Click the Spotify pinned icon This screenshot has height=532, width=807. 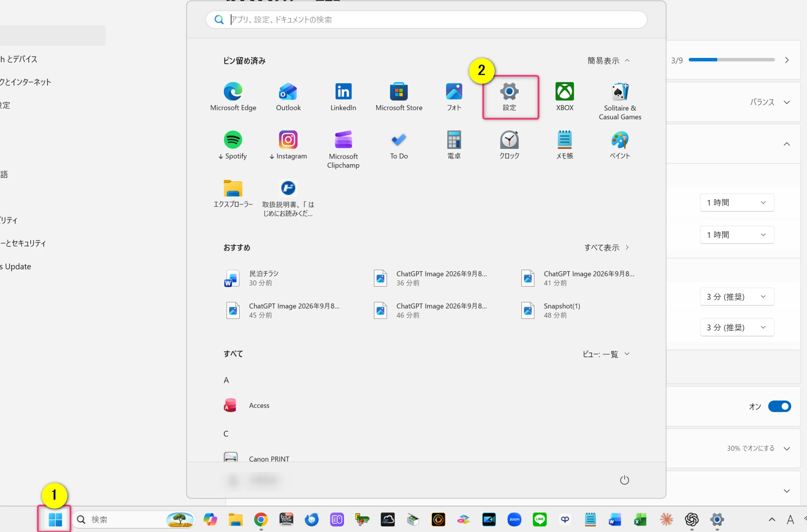[x=233, y=145]
